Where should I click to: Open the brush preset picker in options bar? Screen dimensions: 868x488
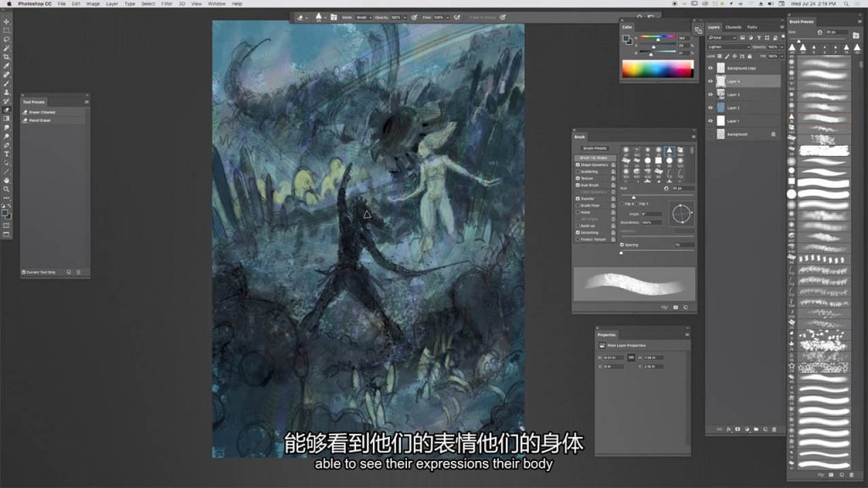320,17
